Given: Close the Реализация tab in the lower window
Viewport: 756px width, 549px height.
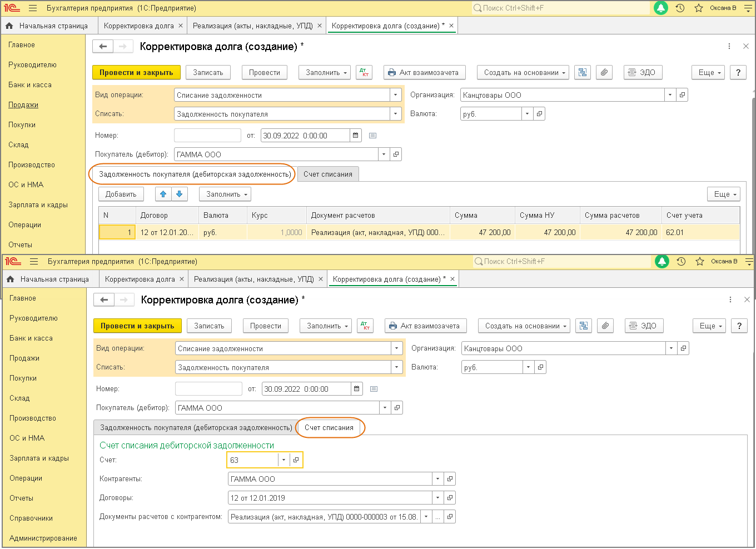Looking at the screenshot, I should [x=321, y=280].
